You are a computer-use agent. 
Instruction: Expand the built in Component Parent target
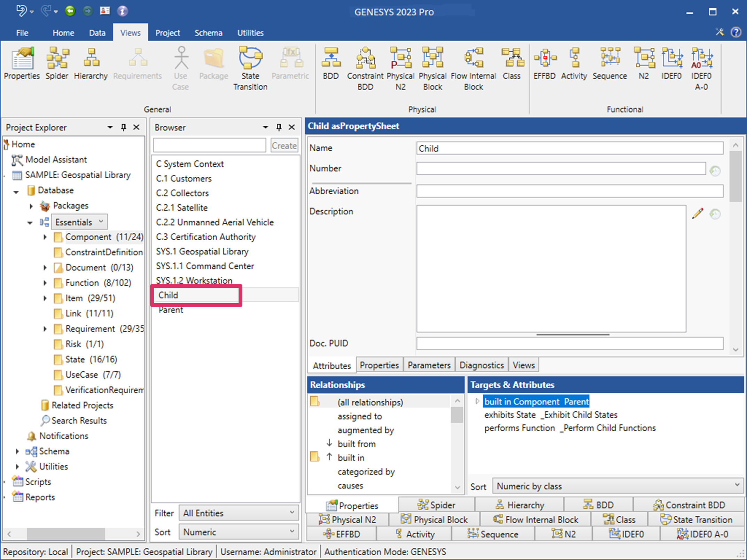coord(477,401)
